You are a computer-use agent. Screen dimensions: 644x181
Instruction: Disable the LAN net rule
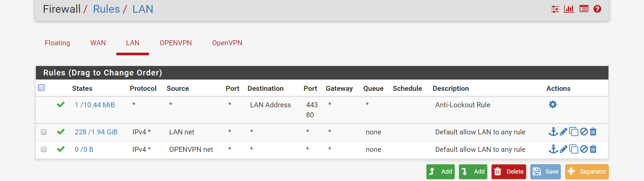pos(584,132)
